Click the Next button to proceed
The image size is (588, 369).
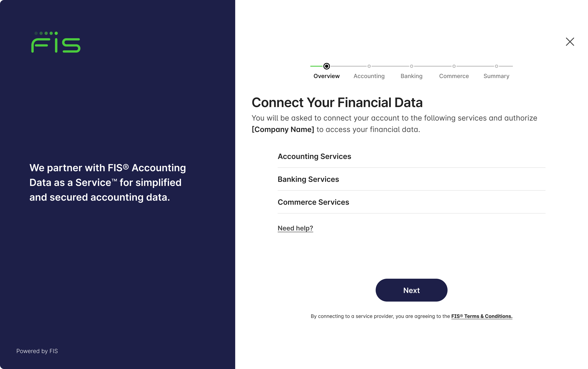411,290
